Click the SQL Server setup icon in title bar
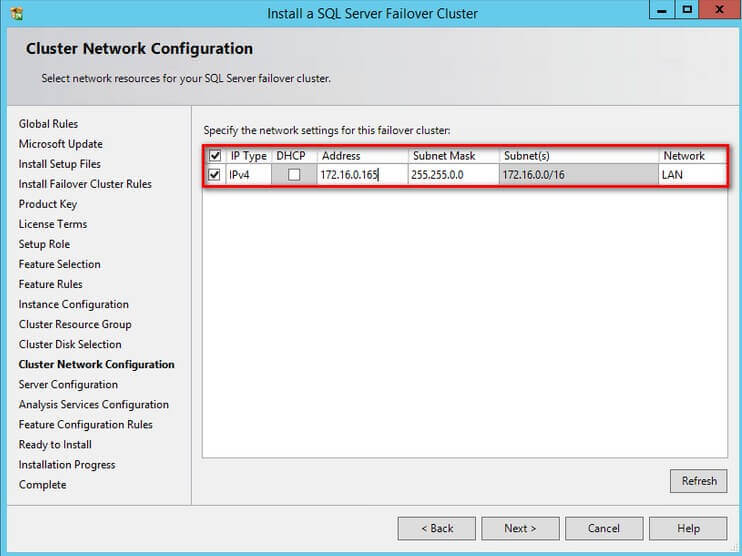This screenshot has width=742, height=556. click(x=17, y=13)
